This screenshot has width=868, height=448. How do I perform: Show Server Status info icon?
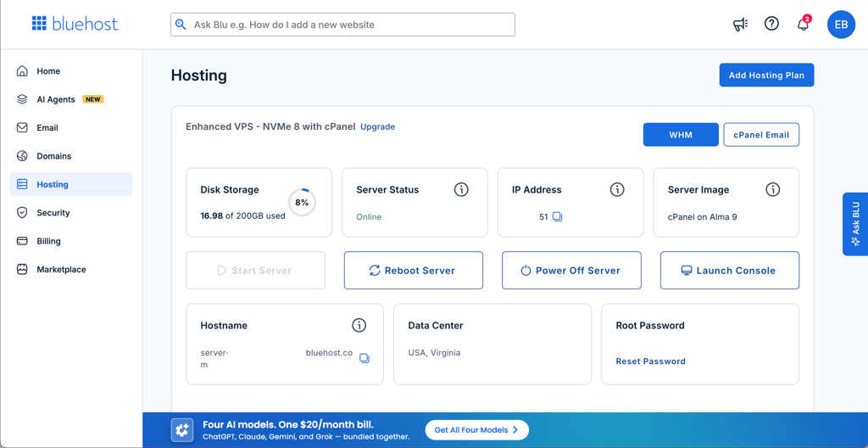(x=461, y=189)
